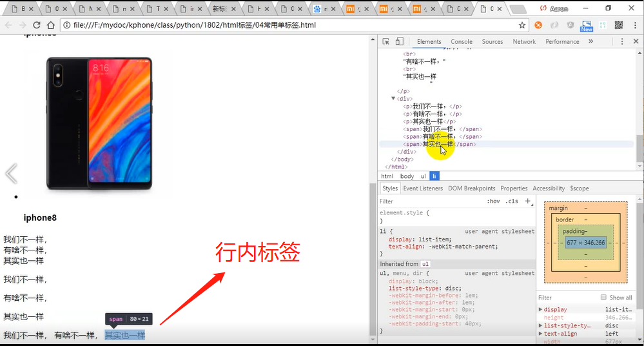Viewport: 644px width, 346px height.
Task: Click the phone product image
Action: 99,123
